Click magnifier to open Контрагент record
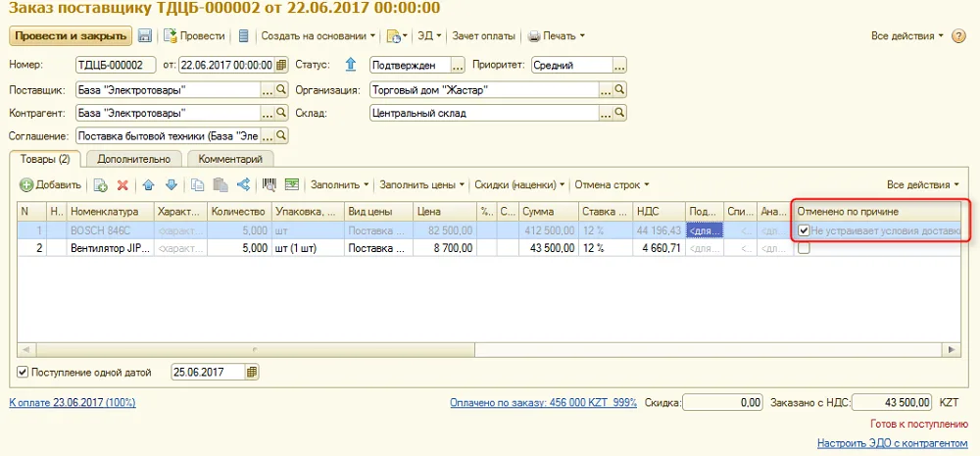 (x=281, y=113)
